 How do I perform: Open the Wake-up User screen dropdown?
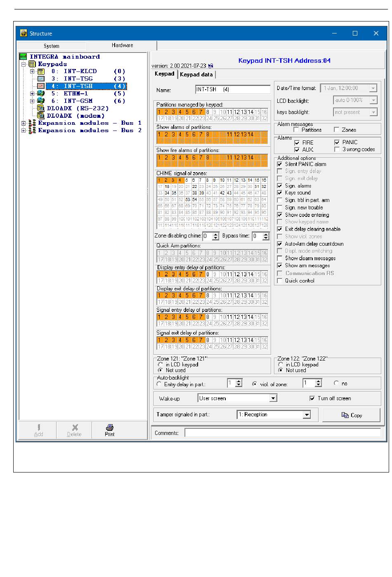[273, 399]
